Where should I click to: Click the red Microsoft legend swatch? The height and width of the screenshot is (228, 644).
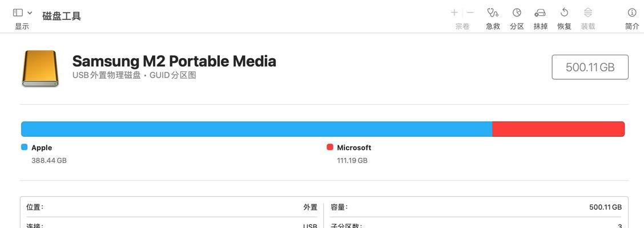[330, 147]
